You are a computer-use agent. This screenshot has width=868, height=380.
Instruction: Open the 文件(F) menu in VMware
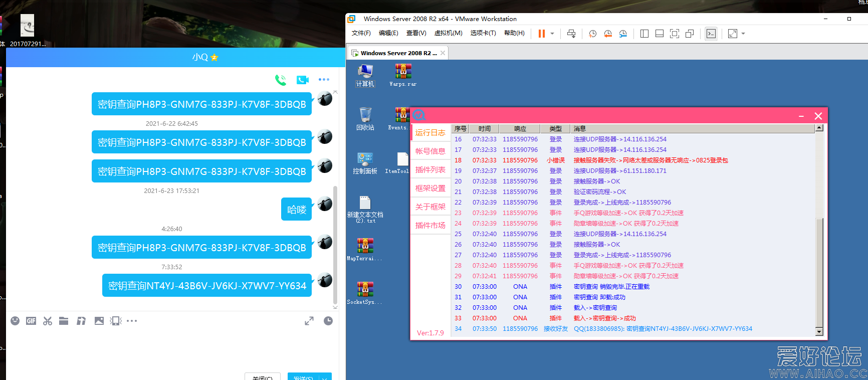(x=361, y=33)
